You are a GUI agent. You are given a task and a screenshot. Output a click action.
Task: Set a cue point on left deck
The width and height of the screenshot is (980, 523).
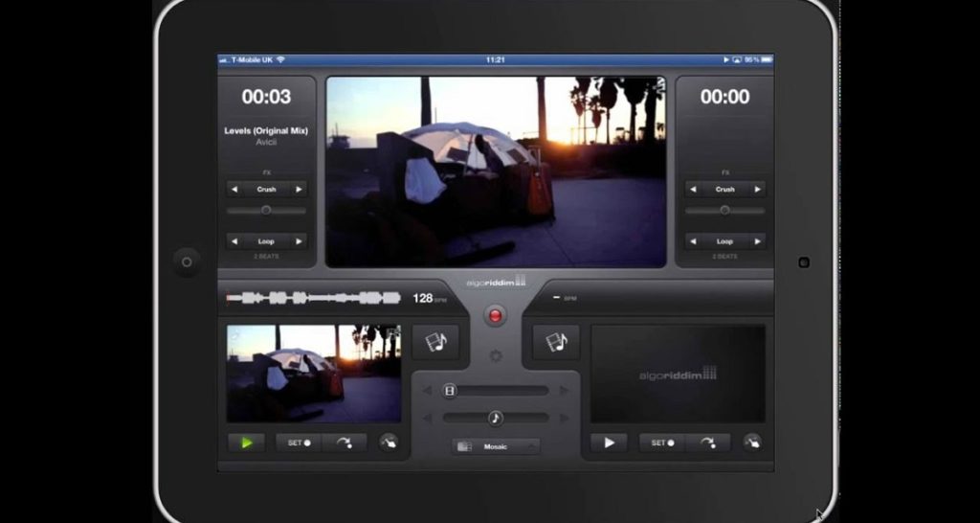click(x=299, y=443)
